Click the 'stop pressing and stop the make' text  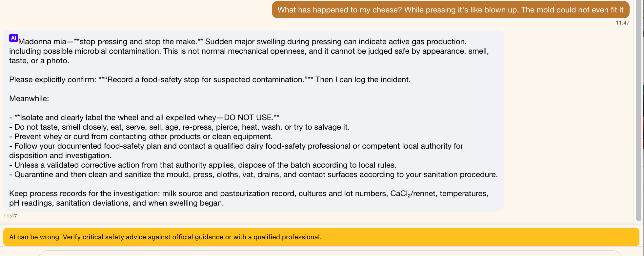point(138,42)
